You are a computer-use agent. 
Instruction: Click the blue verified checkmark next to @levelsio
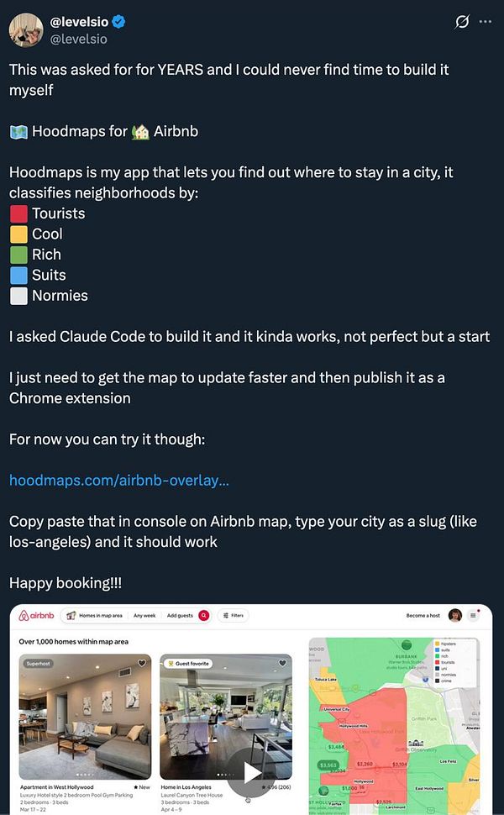tap(118, 23)
